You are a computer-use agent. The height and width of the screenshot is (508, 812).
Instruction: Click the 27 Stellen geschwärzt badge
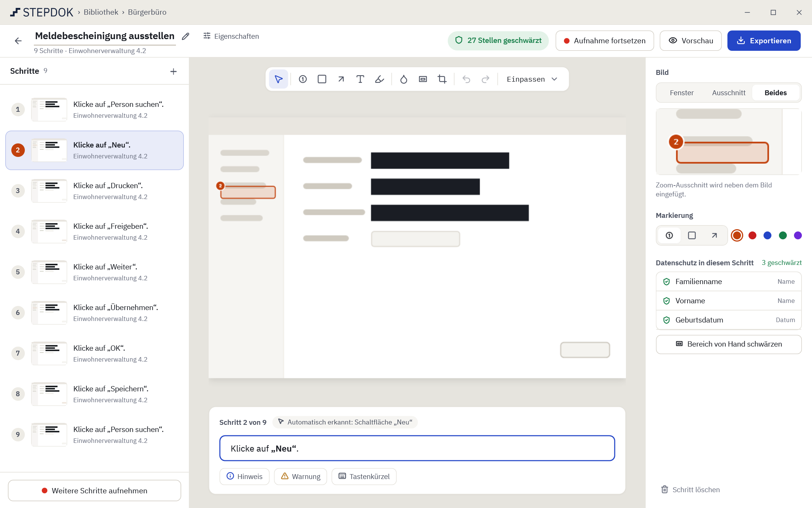point(498,41)
